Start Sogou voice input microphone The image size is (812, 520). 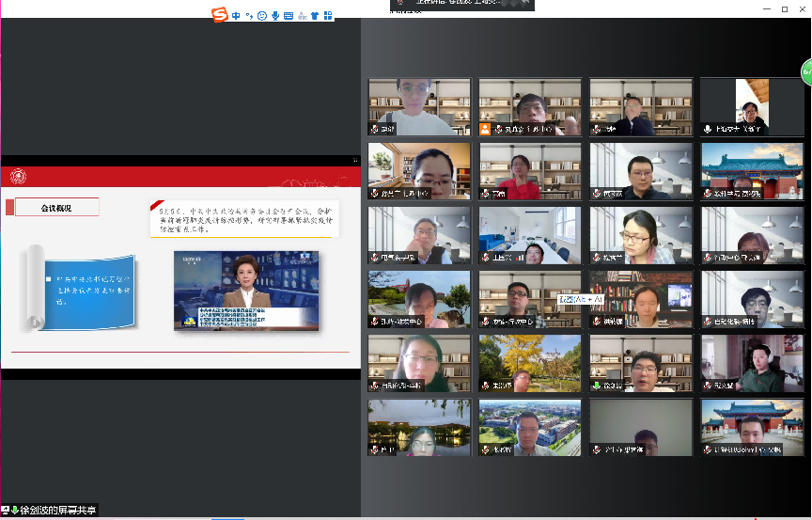click(274, 15)
